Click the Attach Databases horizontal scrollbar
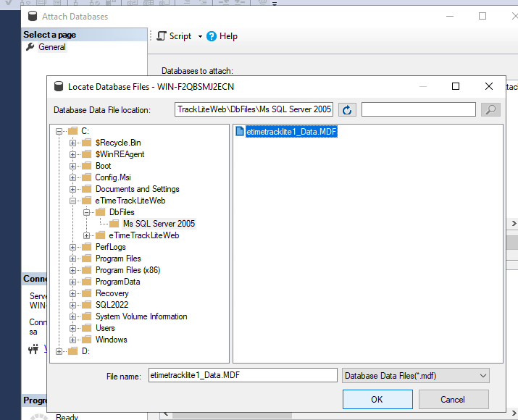Image resolution: width=518 pixels, height=420 pixels. coord(231,415)
